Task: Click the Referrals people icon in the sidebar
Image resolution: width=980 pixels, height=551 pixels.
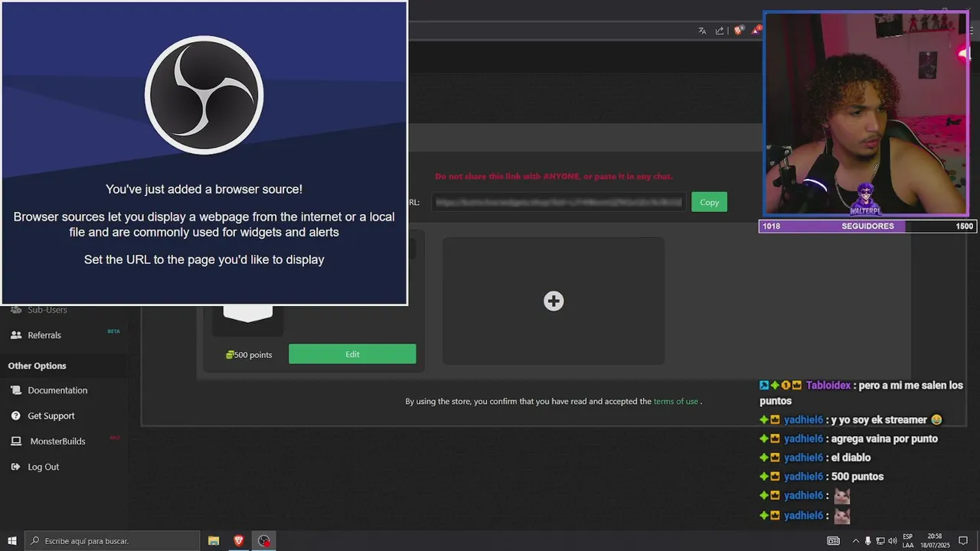Action: click(15, 335)
